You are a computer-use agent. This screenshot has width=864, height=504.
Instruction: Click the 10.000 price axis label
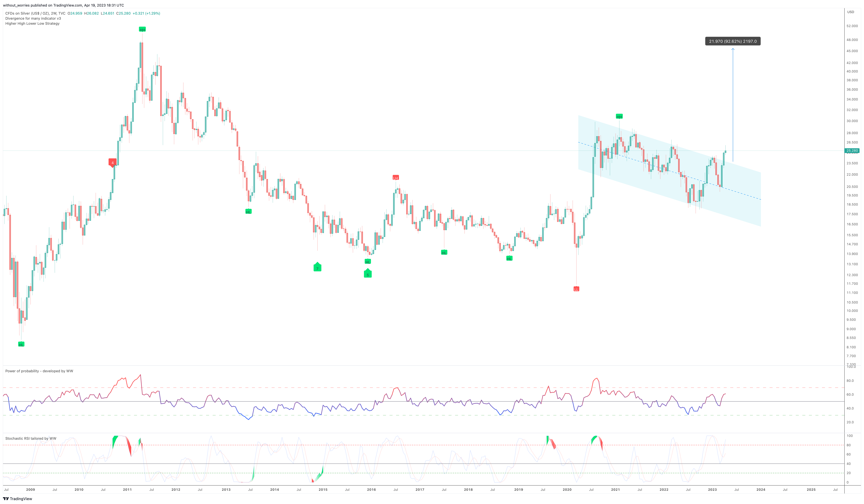click(x=852, y=311)
